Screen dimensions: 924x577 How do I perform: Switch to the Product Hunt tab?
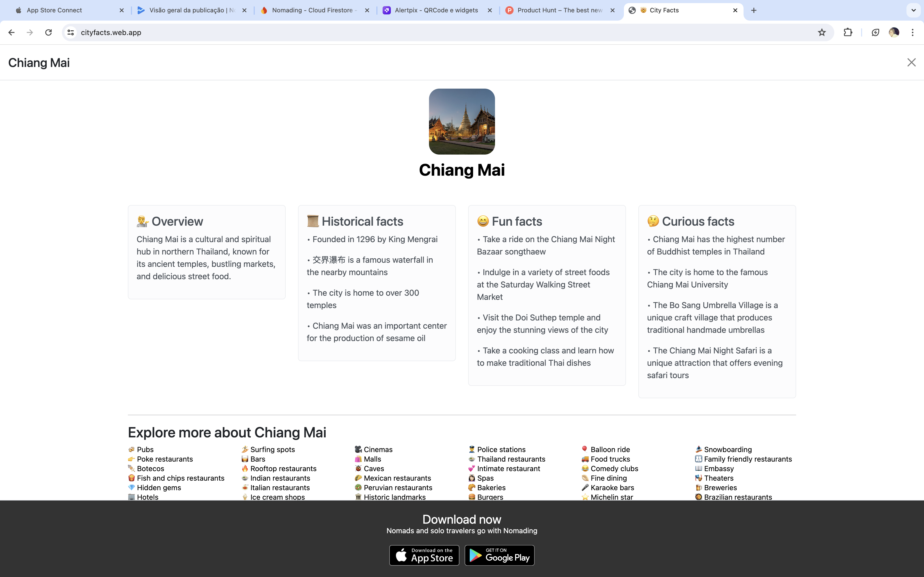point(559,10)
